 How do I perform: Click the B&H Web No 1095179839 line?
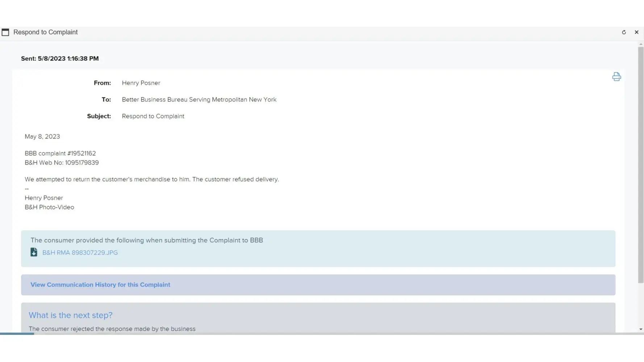coord(62,163)
